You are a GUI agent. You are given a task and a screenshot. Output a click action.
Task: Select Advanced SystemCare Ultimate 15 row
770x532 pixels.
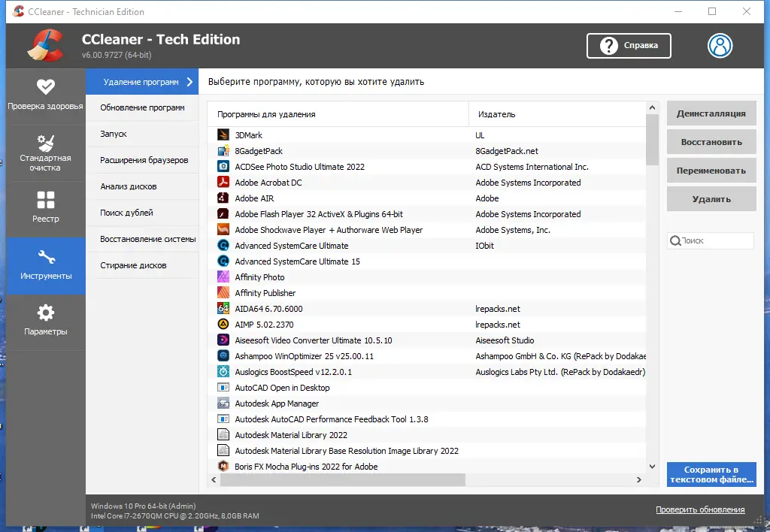(x=426, y=261)
